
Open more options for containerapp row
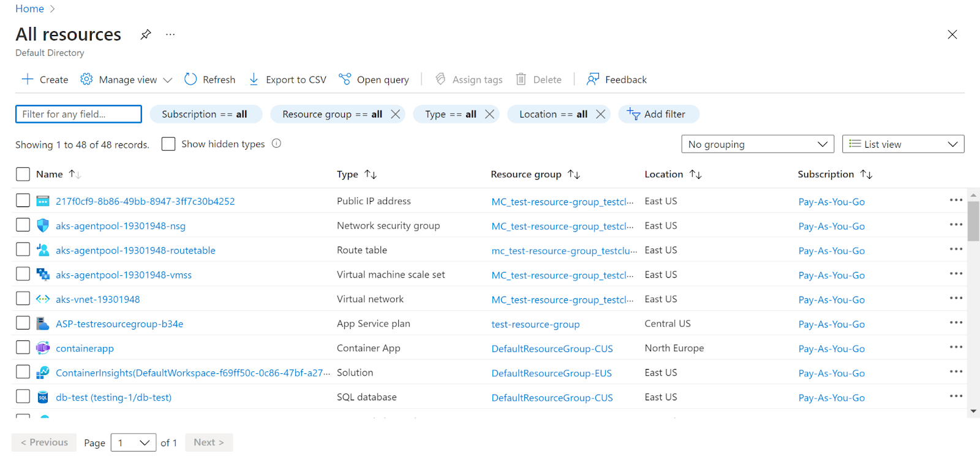[x=956, y=347]
